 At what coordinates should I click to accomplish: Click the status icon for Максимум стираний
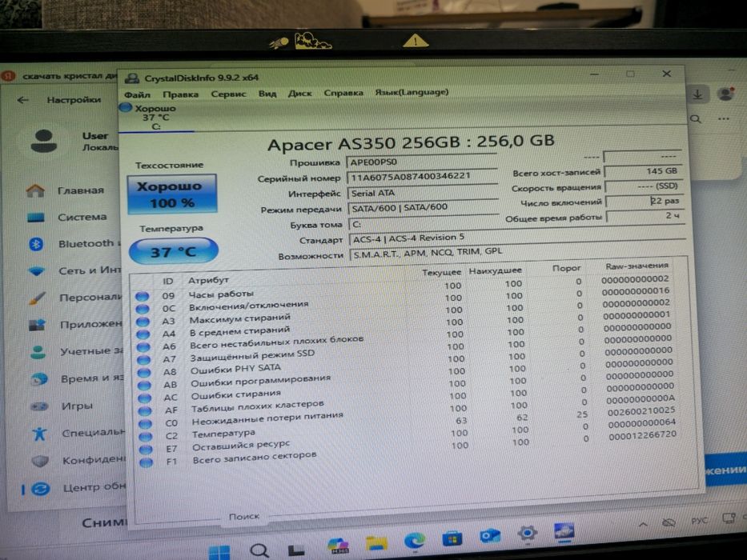point(143,322)
